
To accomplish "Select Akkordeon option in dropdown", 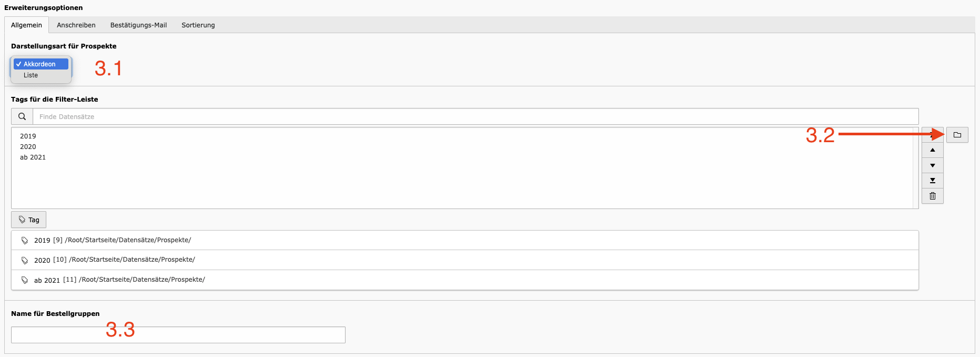I will (41, 64).
